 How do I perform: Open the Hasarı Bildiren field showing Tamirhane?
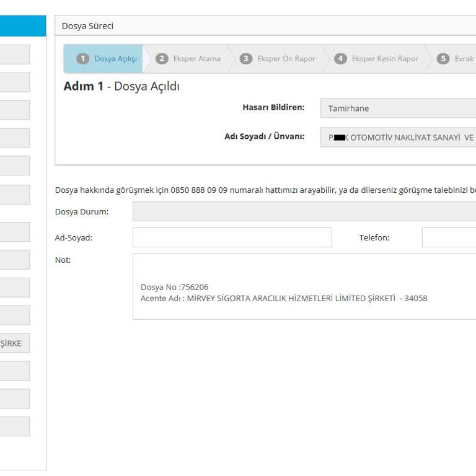(x=398, y=108)
